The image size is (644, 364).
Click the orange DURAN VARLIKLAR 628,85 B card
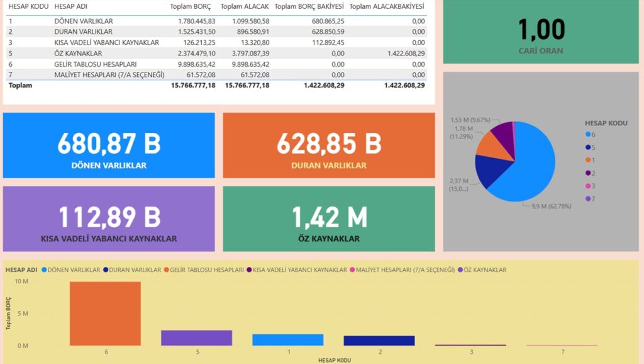coord(329,147)
